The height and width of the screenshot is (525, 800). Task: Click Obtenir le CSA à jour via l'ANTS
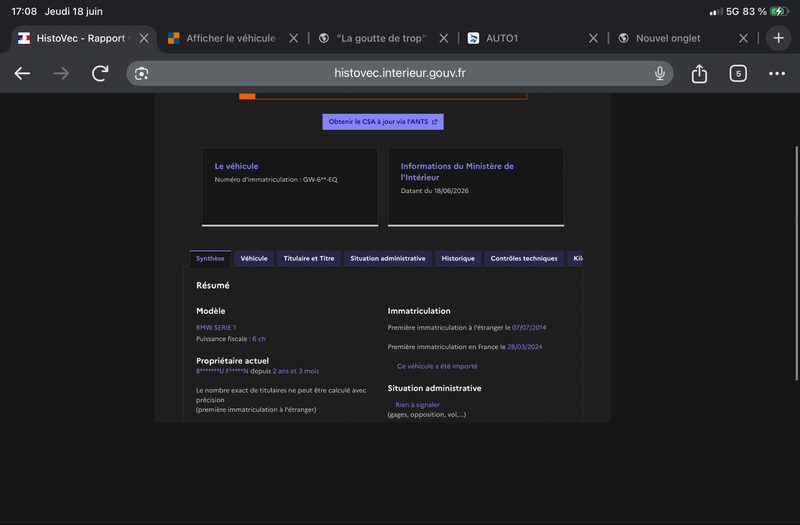coord(383,122)
